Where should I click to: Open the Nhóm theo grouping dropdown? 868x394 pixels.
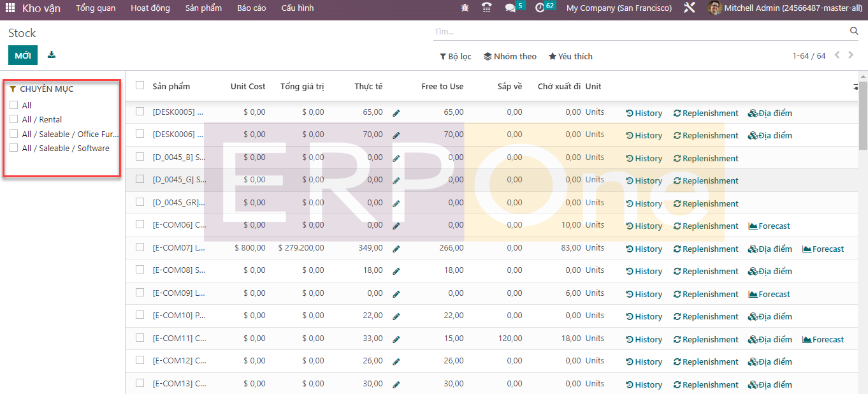tap(510, 56)
